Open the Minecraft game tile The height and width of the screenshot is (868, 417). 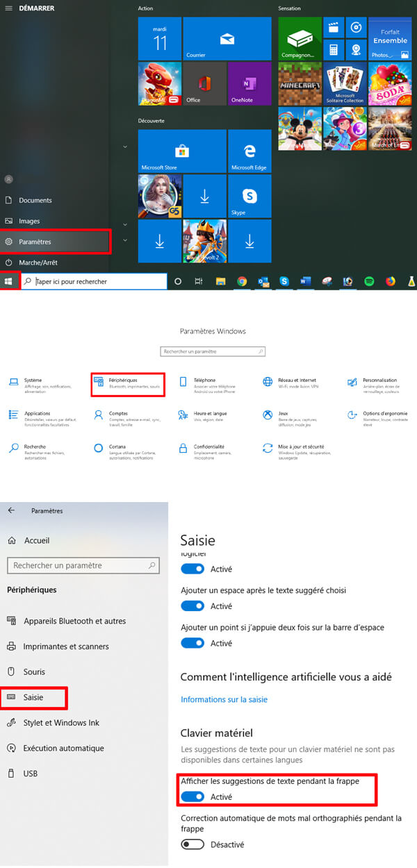tap(300, 83)
